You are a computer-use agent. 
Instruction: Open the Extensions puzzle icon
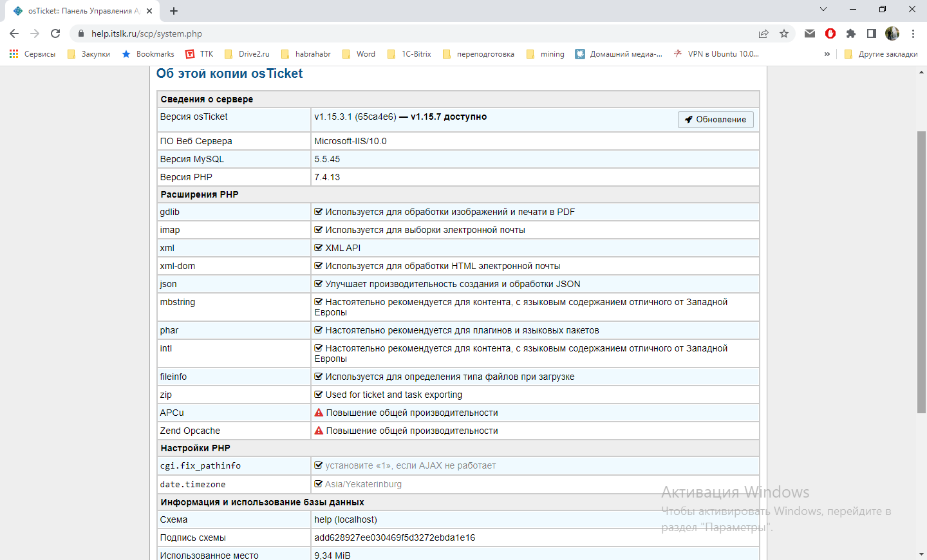(x=851, y=33)
